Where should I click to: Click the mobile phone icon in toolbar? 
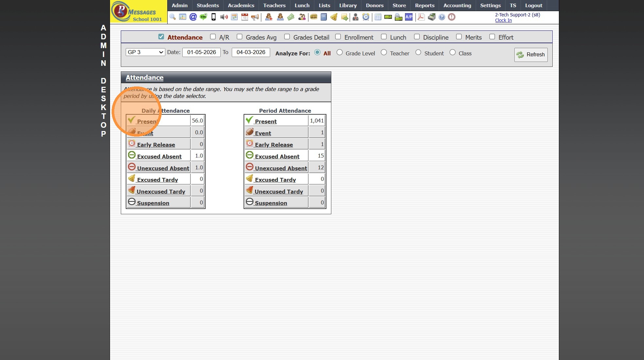pos(213,17)
